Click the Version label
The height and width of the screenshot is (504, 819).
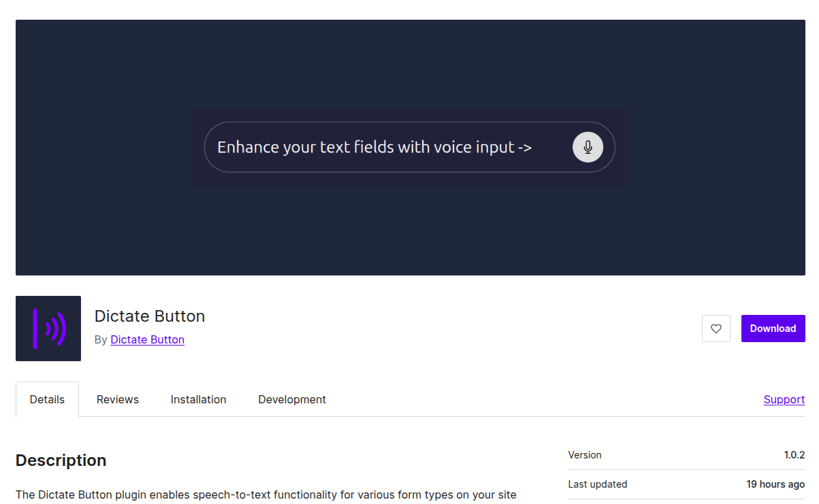(585, 455)
